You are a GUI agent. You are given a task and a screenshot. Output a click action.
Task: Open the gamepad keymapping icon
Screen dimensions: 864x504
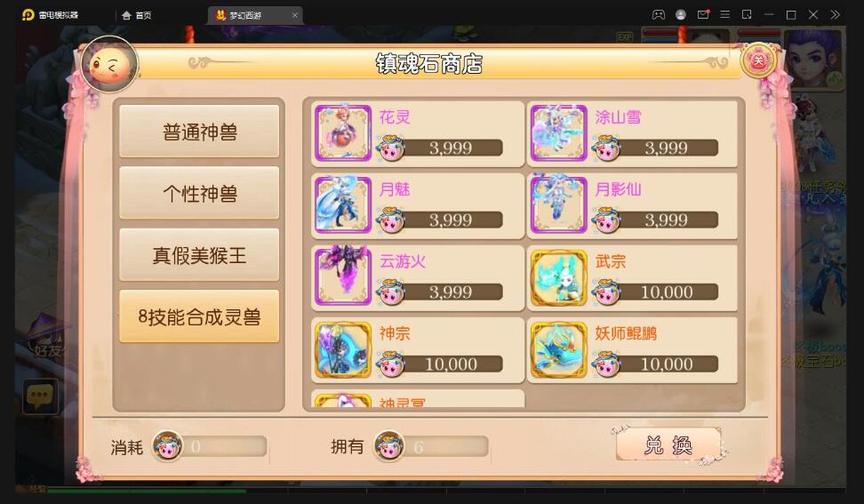pos(659,15)
